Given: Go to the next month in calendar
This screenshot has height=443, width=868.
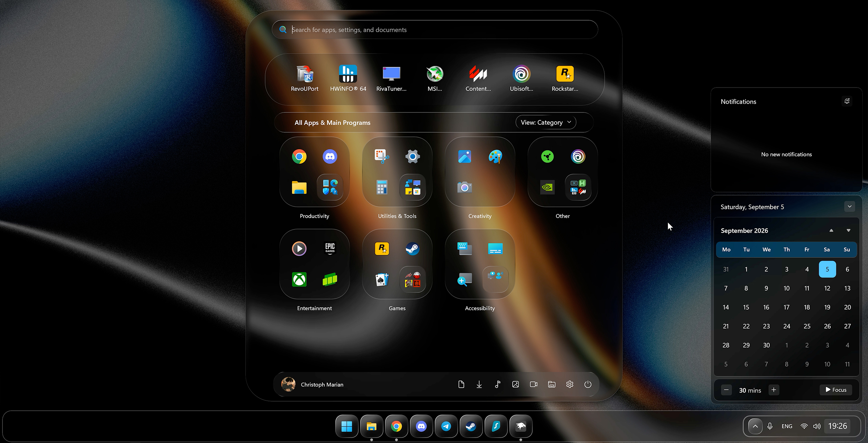Looking at the screenshot, I should pyautogui.click(x=848, y=230).
